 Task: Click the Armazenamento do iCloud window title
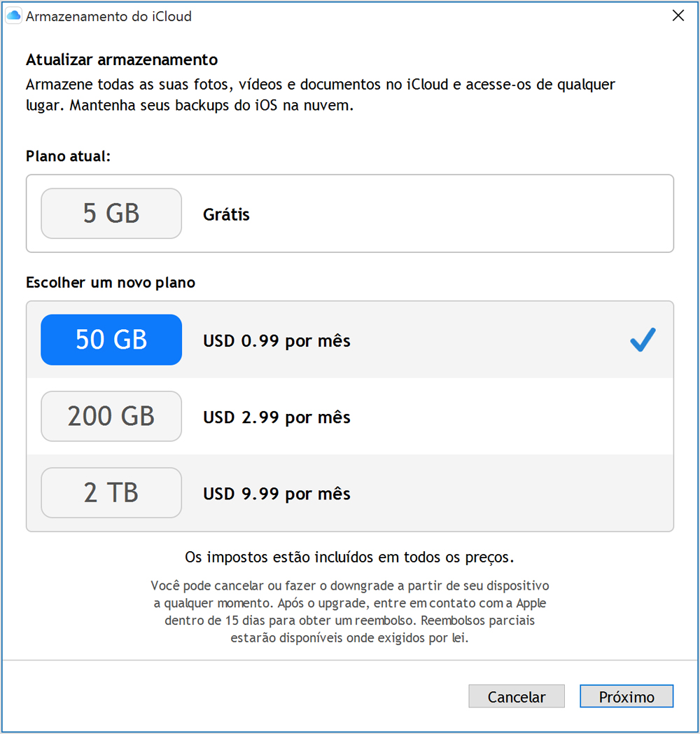[108, 16]
